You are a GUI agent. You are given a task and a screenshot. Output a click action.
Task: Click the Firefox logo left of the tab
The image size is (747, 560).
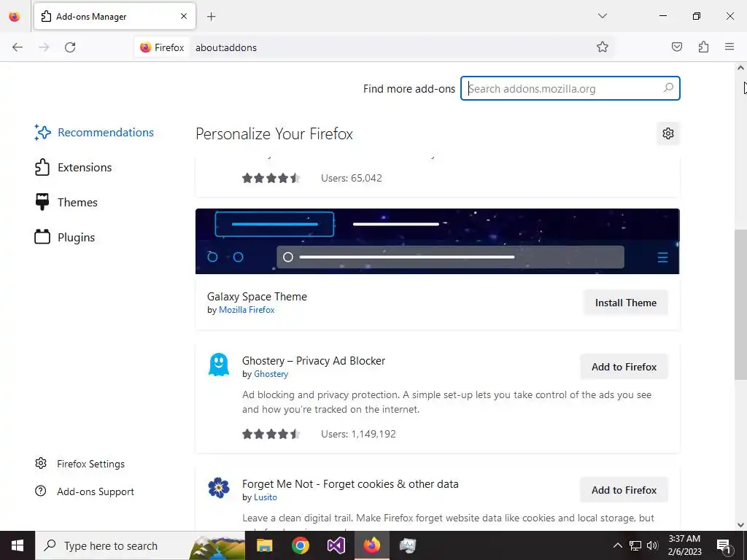15,17
